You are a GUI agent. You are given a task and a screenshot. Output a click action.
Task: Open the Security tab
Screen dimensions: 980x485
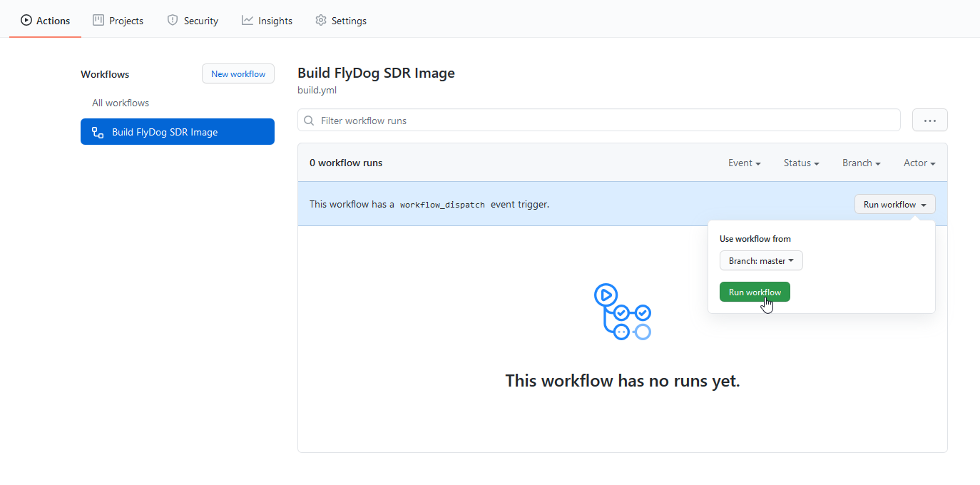pos(193,21)
